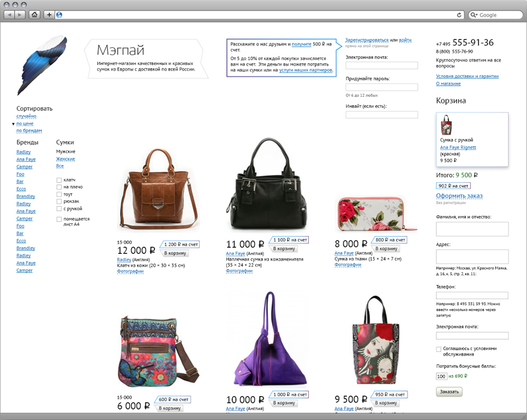Image resolution: width=527 pixels, height=420 pixels.
Task: Click the globe icon in address bar
Action: point(59,15)
